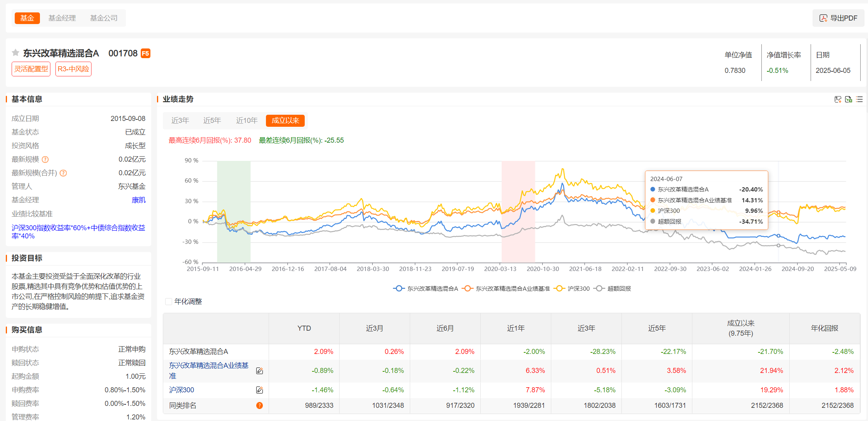Click the 导出PDF button
Screen dimensions: 868x421
click(x=838, y=18)
